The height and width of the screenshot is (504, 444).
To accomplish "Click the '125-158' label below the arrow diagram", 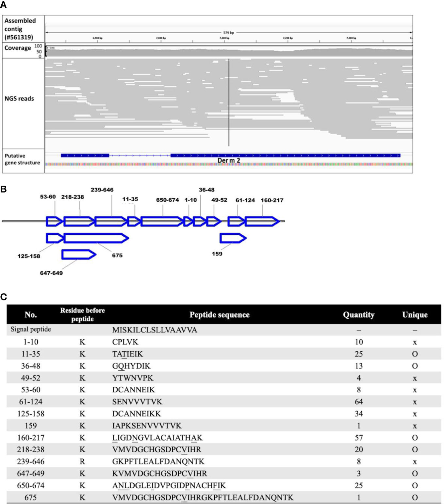I will (29, 256).
